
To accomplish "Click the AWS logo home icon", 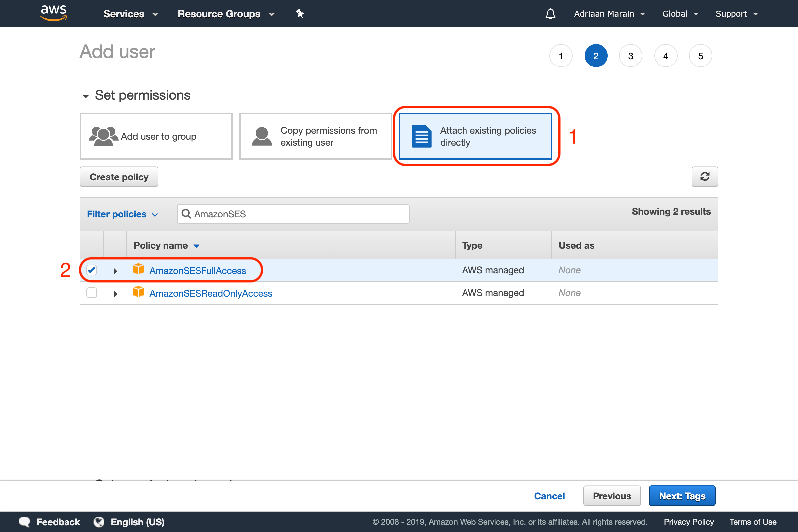I will click(54, 13).
